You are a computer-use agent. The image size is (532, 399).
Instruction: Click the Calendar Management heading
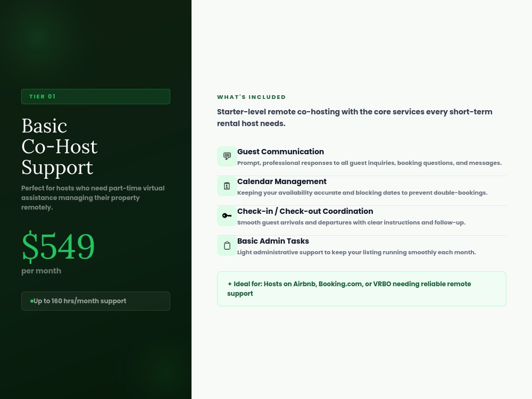[282, 181]
